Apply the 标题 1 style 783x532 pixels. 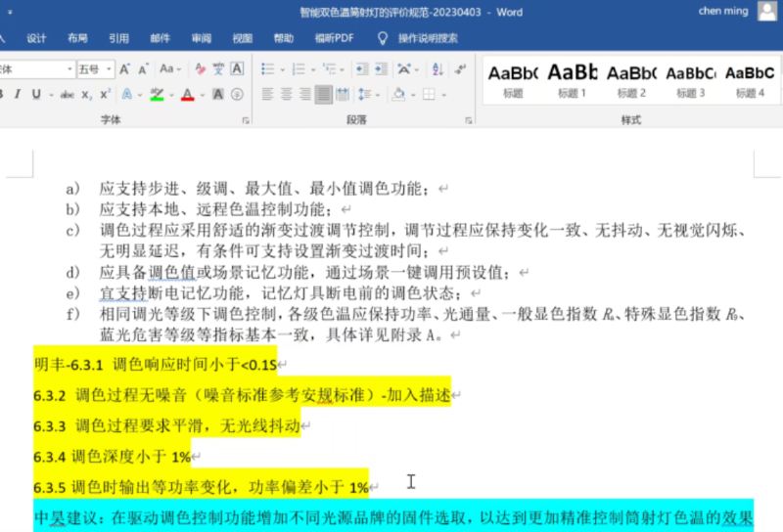(x=572, y=78)
